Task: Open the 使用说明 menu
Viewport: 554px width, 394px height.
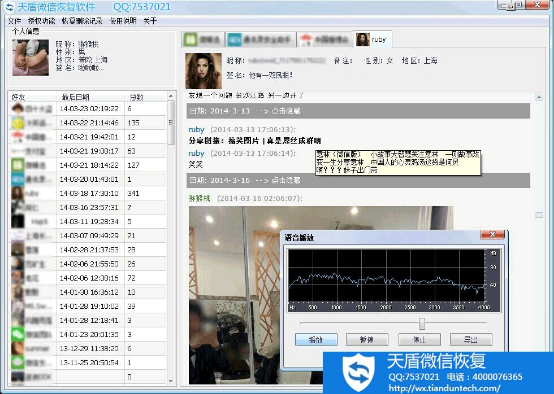Action: [123, 21]
